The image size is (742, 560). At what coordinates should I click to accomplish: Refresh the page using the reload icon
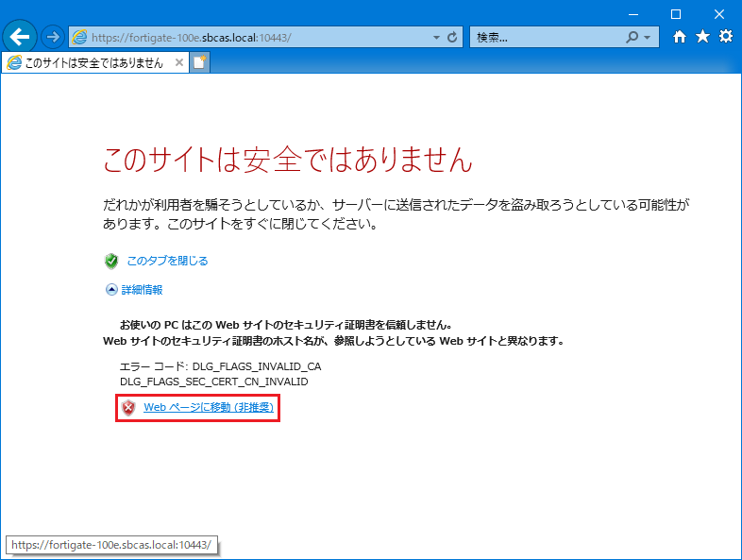pos(452,37)
